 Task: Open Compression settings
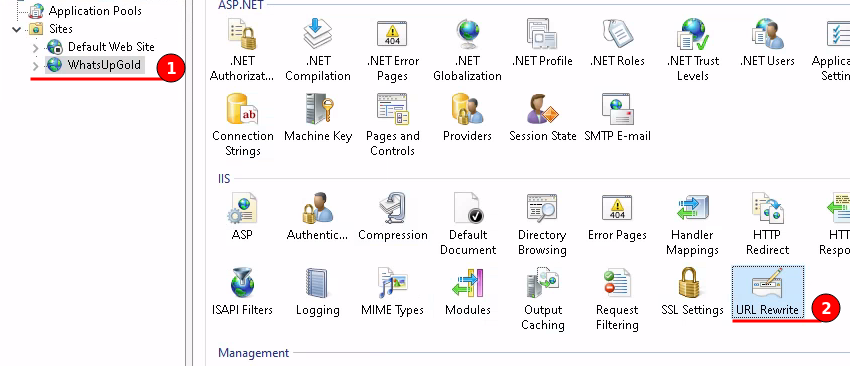tap(392, 217)
